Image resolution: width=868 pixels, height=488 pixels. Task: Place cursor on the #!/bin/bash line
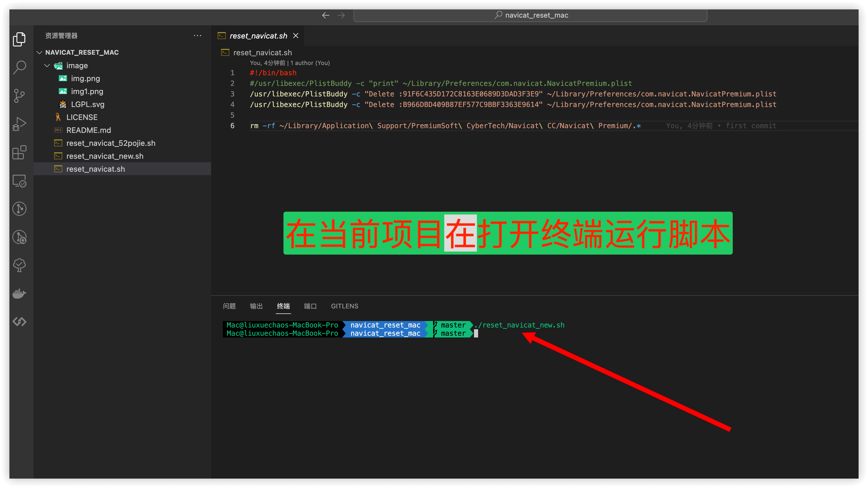(x=273, y=73)
